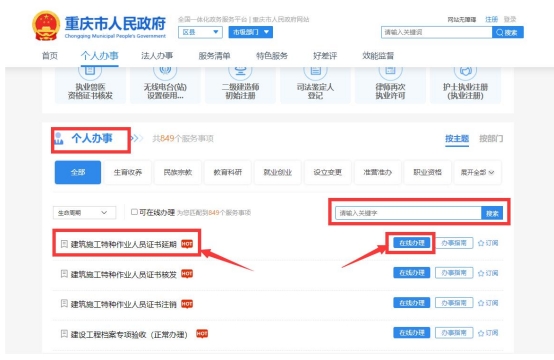Click the national emblem logo
This screenshot has height=360, width=554.
pyautogui.click(x=46, y=25)
